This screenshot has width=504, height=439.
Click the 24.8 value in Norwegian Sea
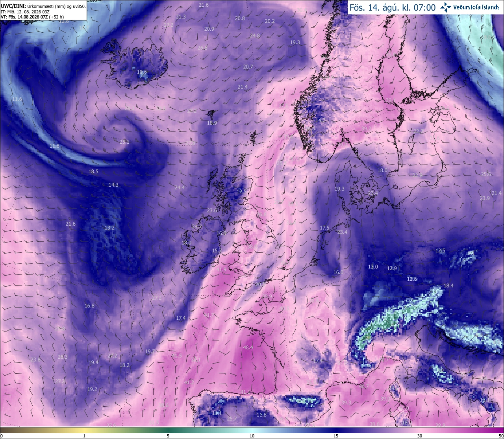pos(255,35)
